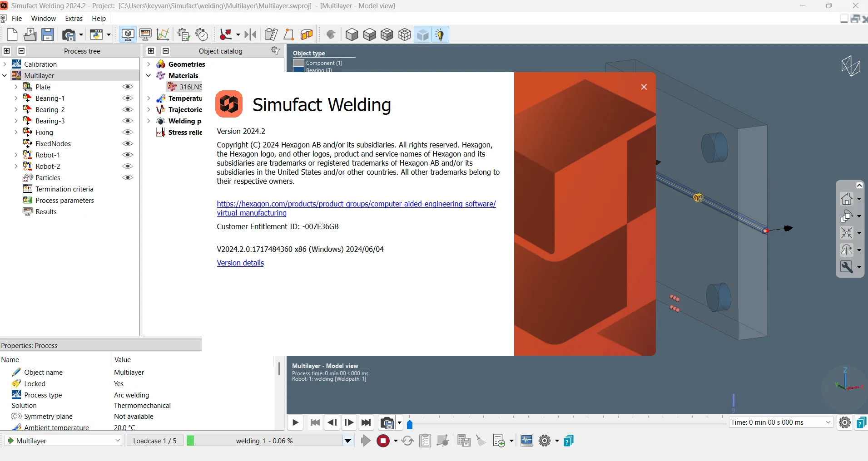Play the animation with the play button
This screenshot has height=461, width=868.
click(295, 422)
